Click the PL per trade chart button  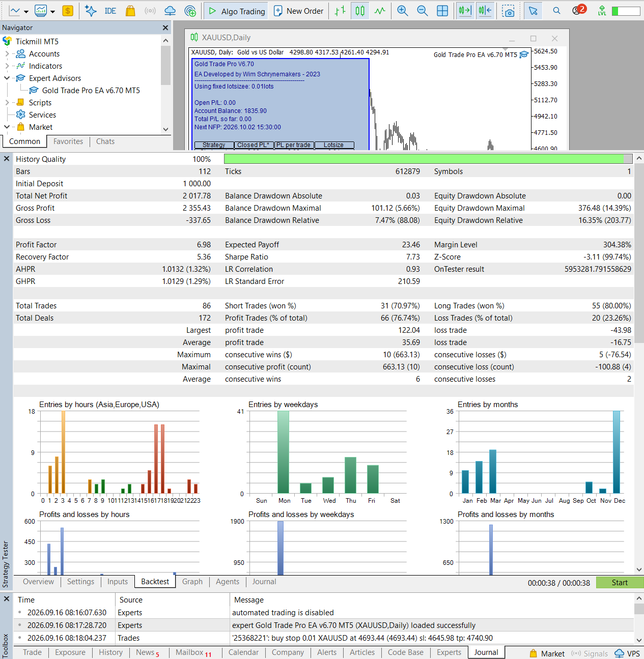294,145
